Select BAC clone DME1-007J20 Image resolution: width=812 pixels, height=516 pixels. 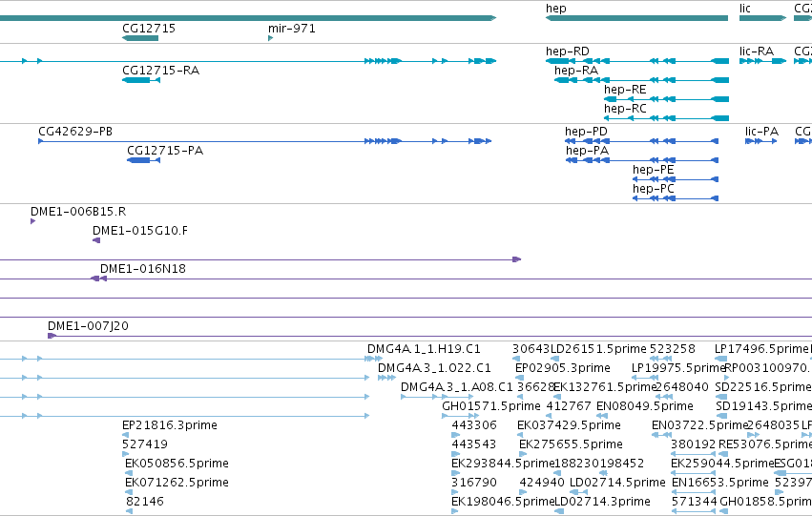[x=88, y=326]
